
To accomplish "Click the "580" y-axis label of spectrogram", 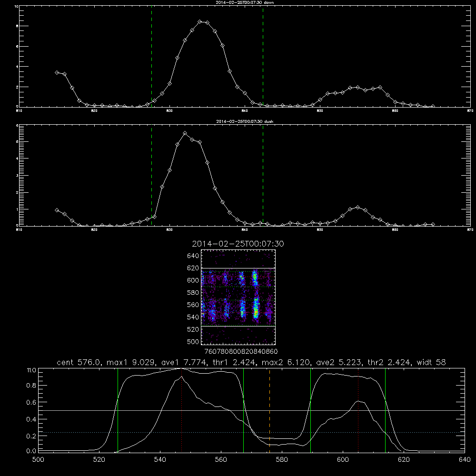I will point(193,293).
